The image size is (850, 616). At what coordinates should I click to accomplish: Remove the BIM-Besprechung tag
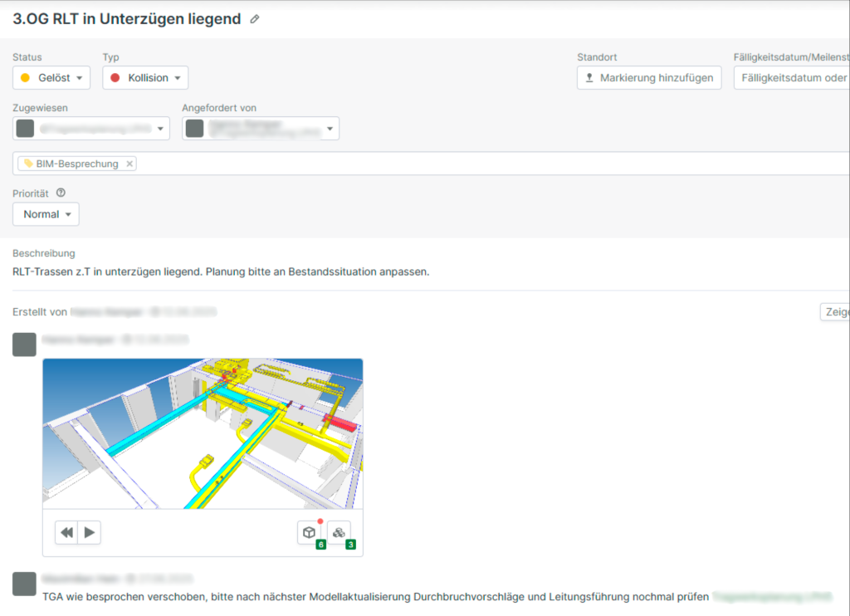point(129,164)
